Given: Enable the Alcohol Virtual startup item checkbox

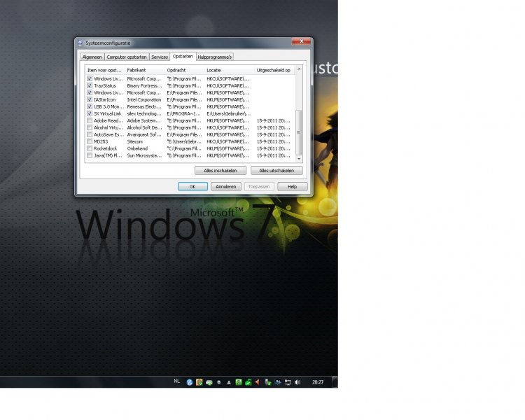Looking at the screenshot, I should 90,127.
